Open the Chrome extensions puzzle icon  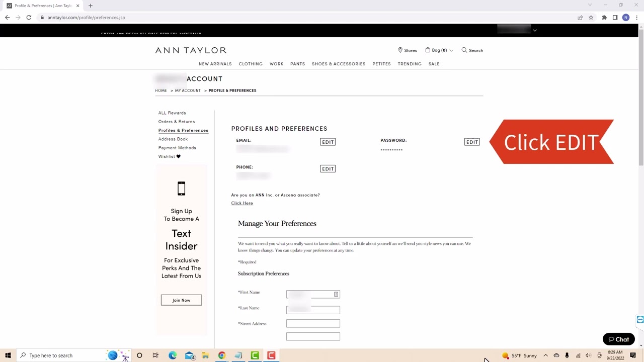[604, 18]
